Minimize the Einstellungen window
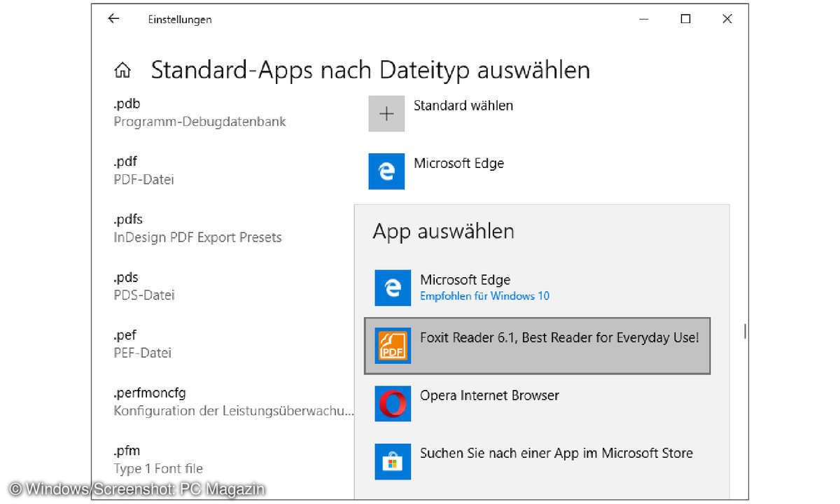The image size is (840, 504). pyautogui.click(x=644, y=20)
